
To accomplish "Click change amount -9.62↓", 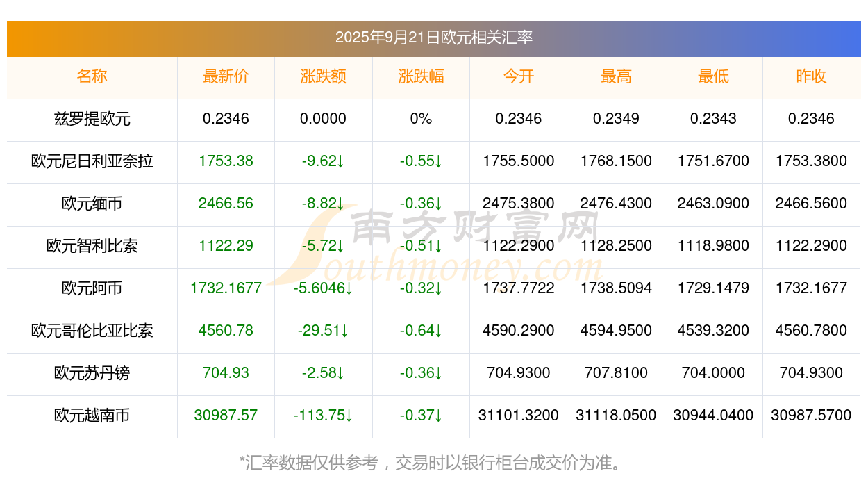I will pyautogui.click(x=323, y=161).
